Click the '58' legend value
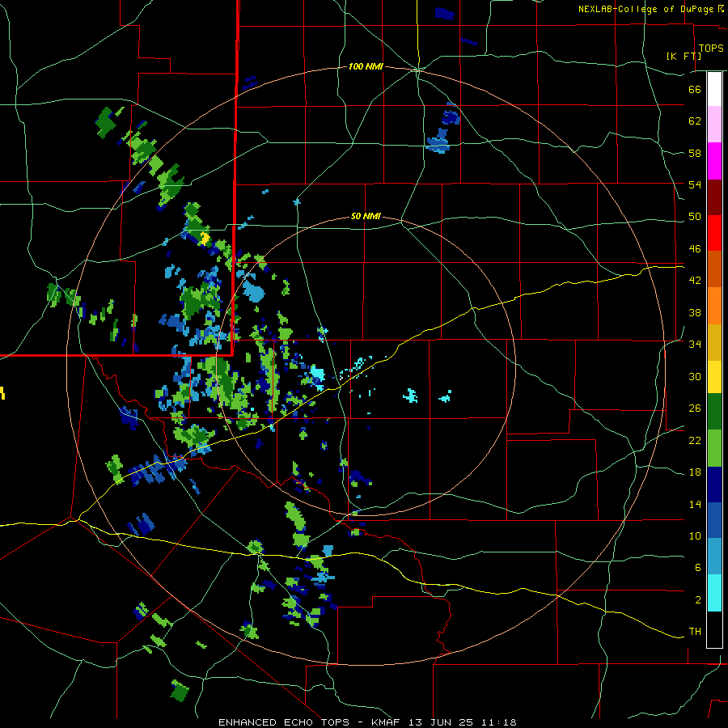The image size is (728, 728). click(x=695, y=153)
